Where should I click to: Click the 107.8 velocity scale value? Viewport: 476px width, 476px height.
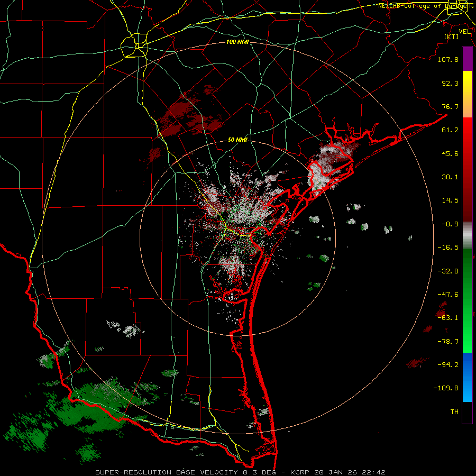click(x=448, y=59)
